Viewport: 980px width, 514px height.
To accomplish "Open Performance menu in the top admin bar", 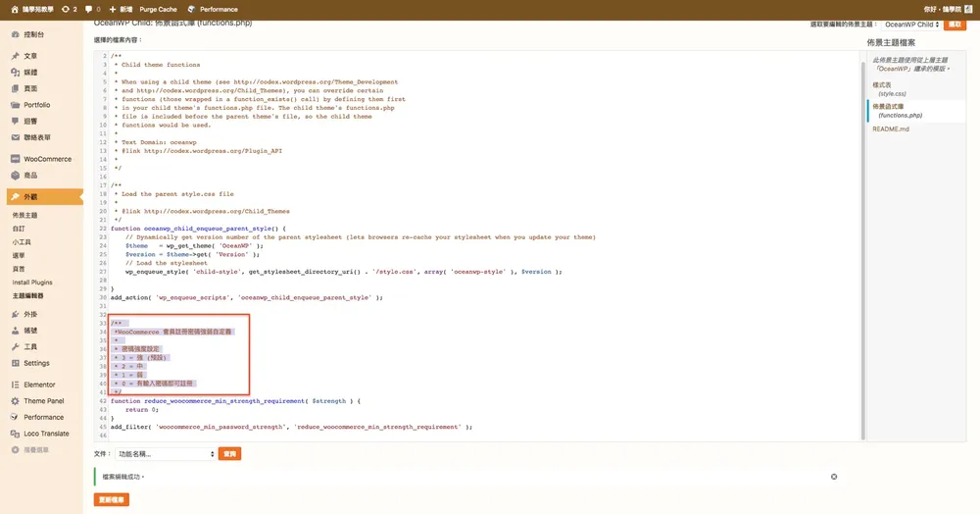I will coord(213,10).
